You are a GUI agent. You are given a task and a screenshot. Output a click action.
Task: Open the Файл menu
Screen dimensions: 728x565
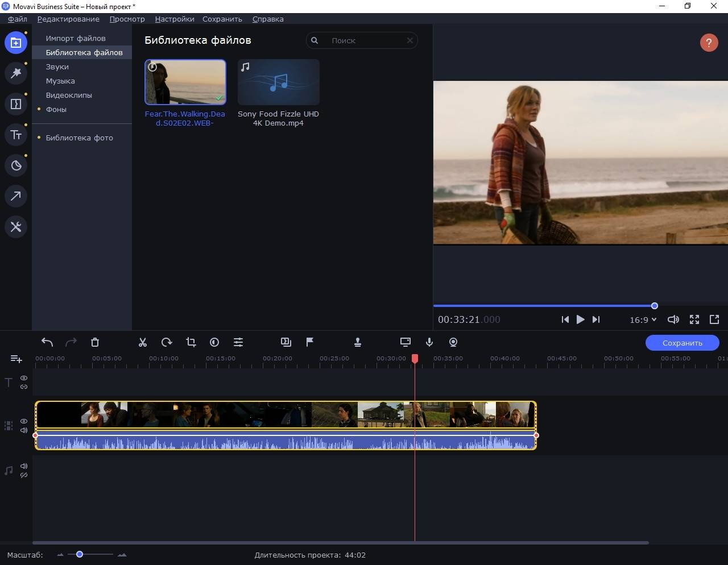click(18, 19)
